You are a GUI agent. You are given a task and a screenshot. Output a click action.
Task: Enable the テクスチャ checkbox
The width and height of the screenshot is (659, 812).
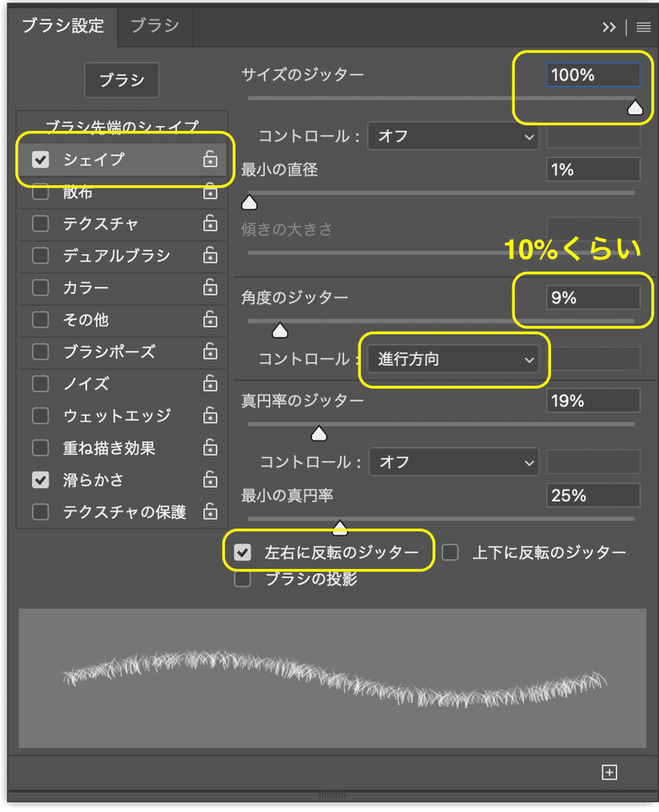pos(40,224)
